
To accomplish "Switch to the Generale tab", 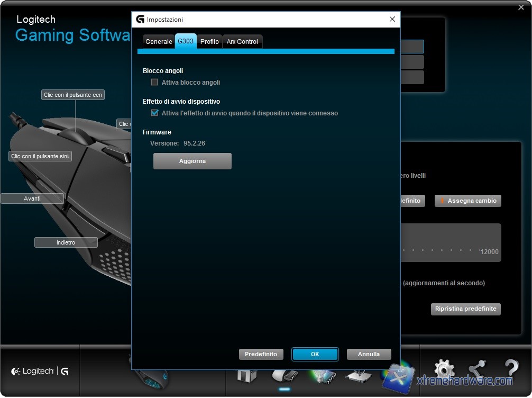I will (159, 42).
